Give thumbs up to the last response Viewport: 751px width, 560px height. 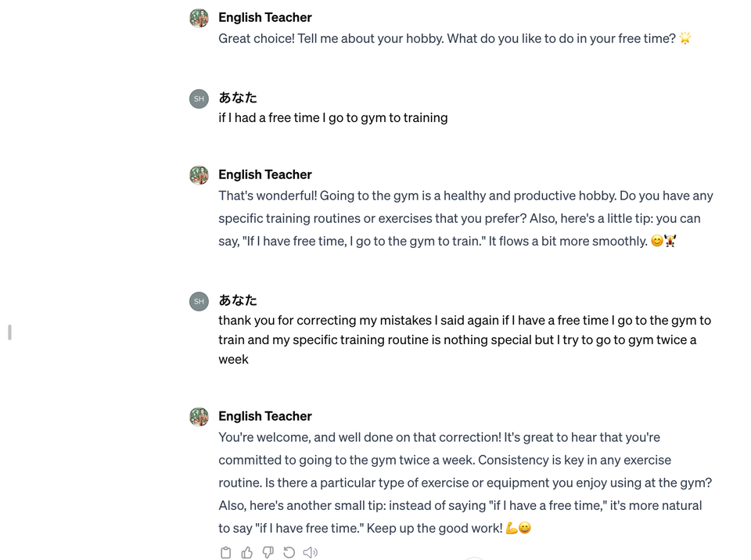tap(247, 552)
